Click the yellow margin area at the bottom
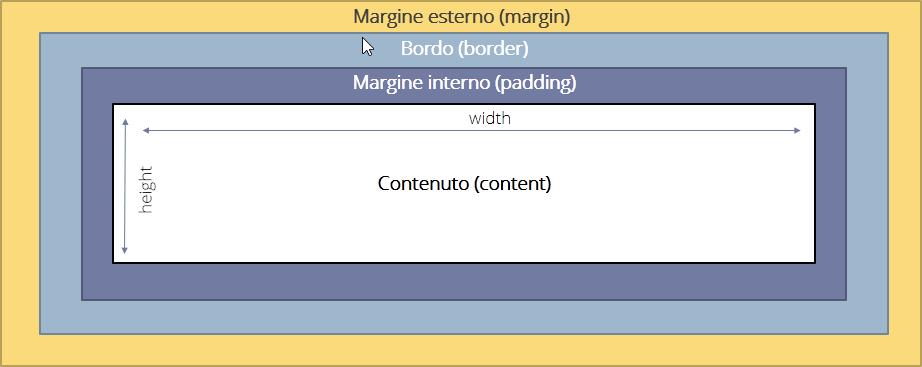The width and height of the screenshot is (922, 367). coord(461,351)
